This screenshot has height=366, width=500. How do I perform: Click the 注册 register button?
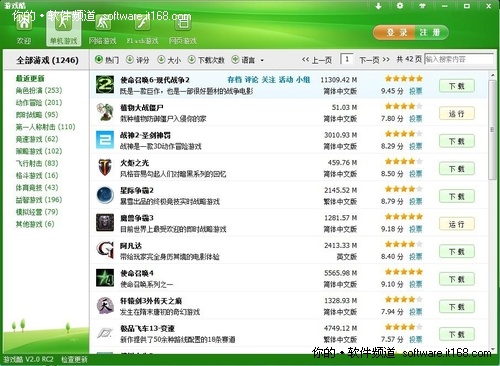tap(431, 32)
